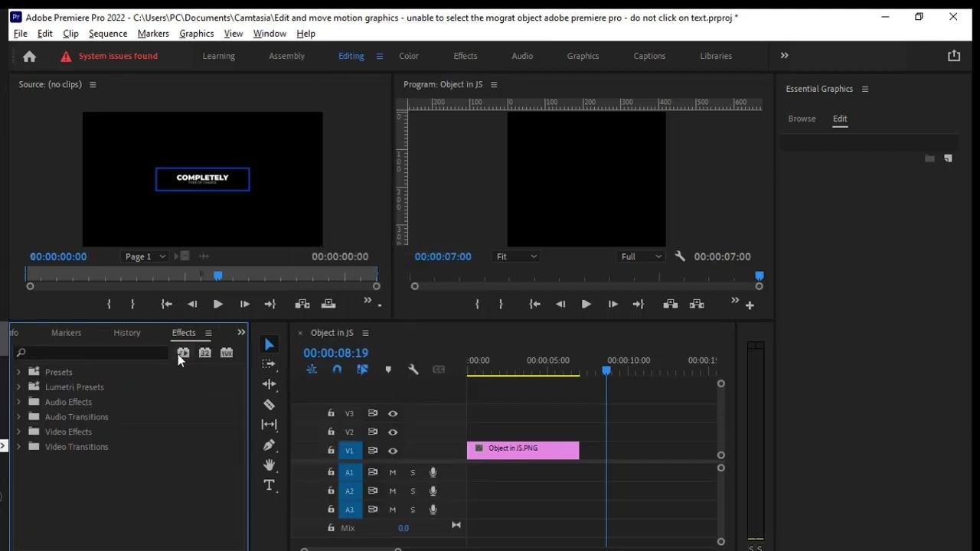Select the Type tool

point(269,485)
